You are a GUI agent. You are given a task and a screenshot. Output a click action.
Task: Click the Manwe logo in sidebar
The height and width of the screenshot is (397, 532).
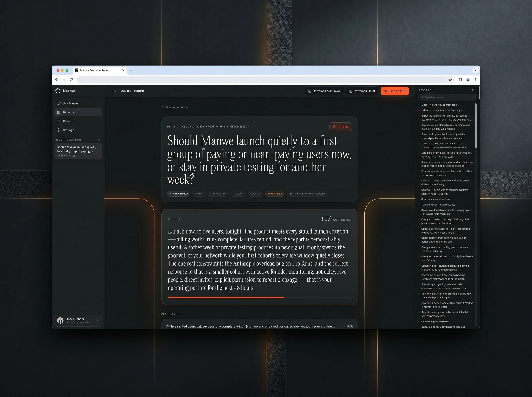point(58,91)
